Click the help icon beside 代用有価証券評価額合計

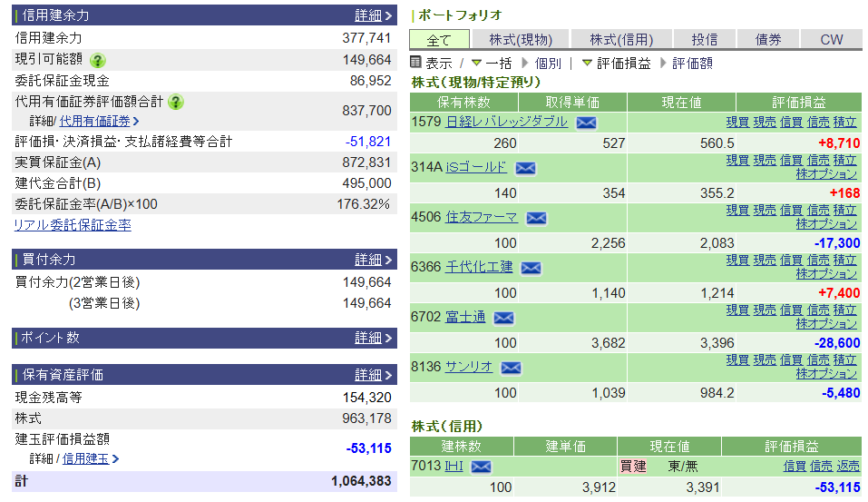176,102
